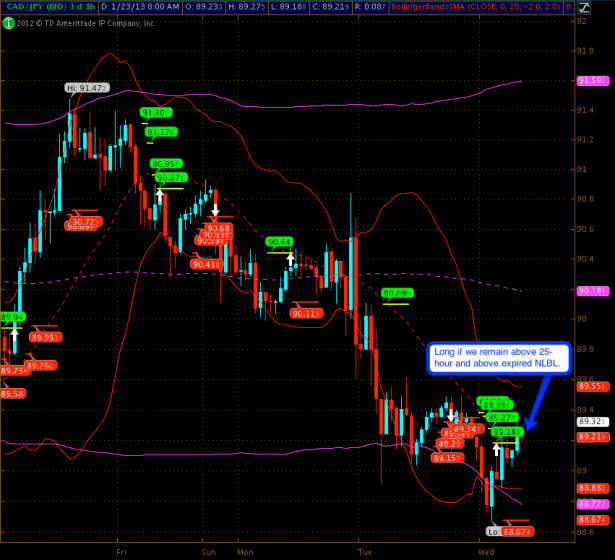Viewport: 615px width, 560px height.
Task: Click the white up arrow below 89.94 label
Action: click(x=14, y=334)
